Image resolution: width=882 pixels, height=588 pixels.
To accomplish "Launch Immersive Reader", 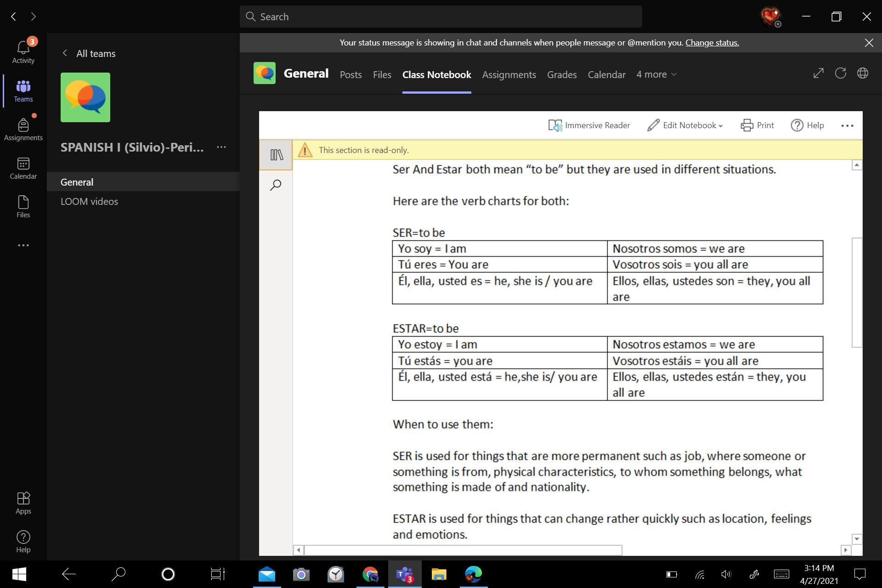I will 589,125.
